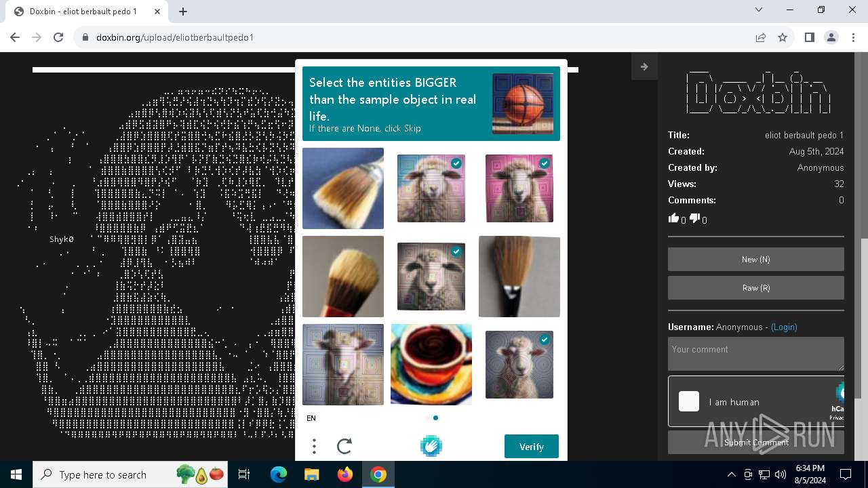
Task: Open a new tab with the plus button
Action: click(x=183, y=12)
